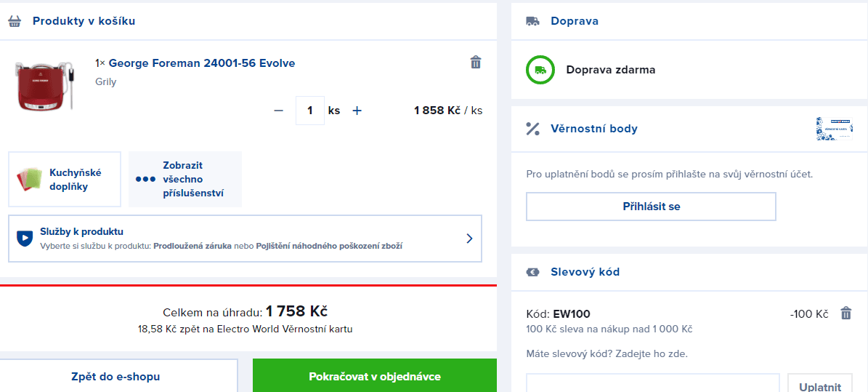Show all accessories via Zobrazit všechno příslušenství

click(x=185, y=179)
